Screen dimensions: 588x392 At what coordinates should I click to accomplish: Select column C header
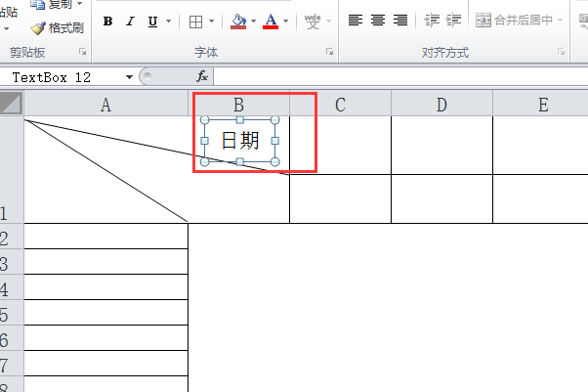[340, 105]
